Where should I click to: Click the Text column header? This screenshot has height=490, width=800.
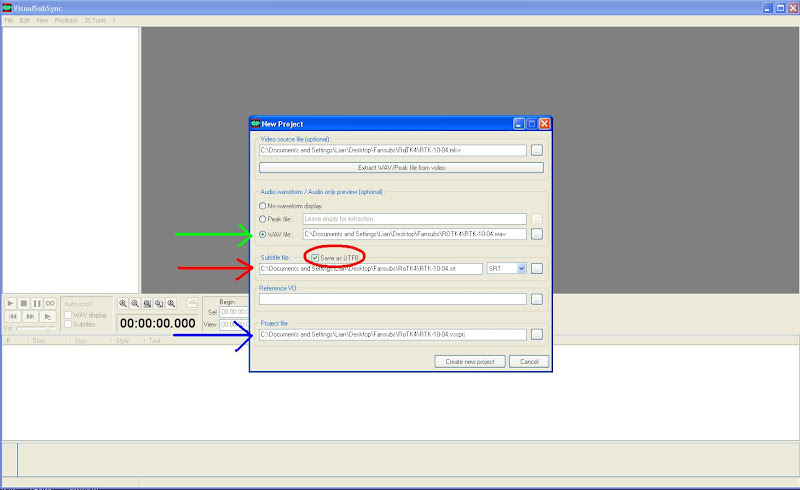[x=155, y=340]
